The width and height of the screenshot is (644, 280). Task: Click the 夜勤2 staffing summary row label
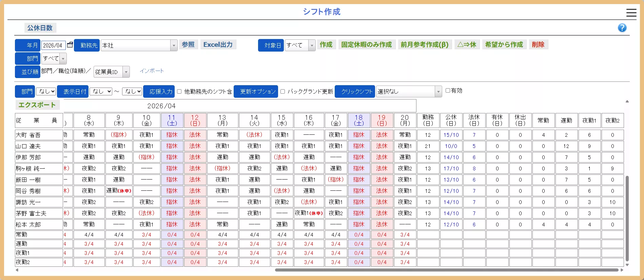[x=39, y=262]
